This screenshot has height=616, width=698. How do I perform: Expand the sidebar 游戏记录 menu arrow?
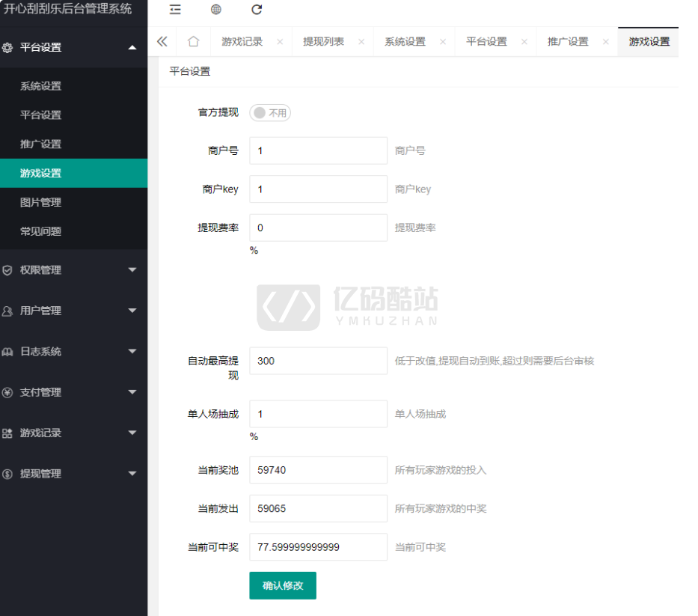(132, 433)
